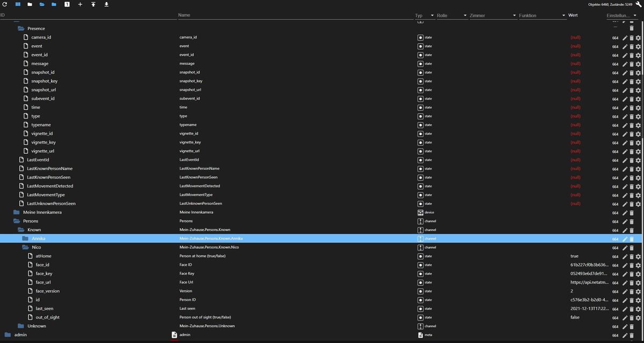Click the face_version value '2'
This screenshot has height=343, width=644.
pyautogui.click(x=572, y=291)
